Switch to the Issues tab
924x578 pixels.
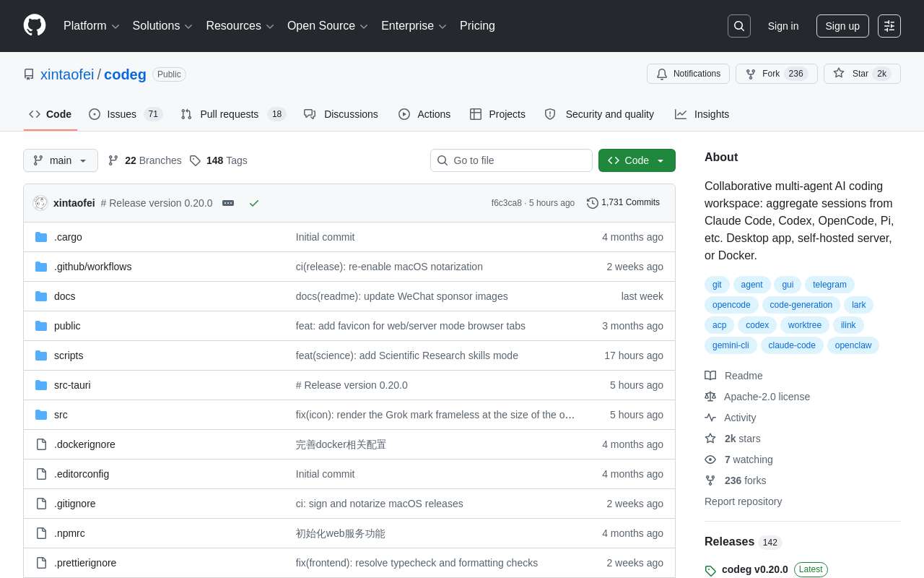(126, 114)
